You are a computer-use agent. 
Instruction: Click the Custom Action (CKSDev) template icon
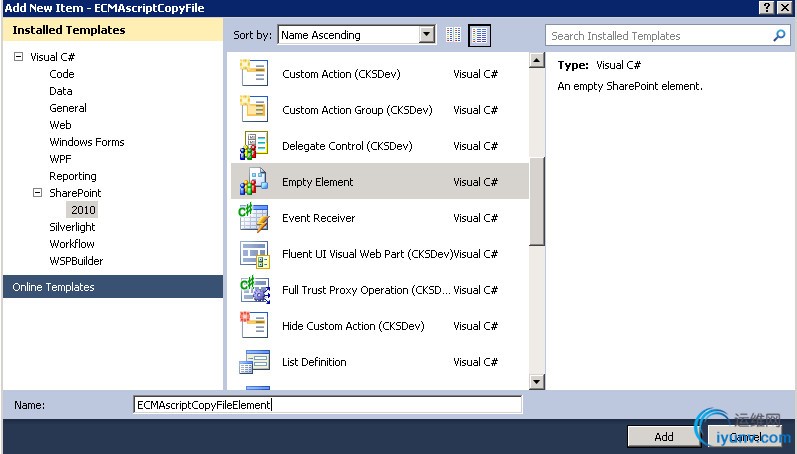click(254, 73)
